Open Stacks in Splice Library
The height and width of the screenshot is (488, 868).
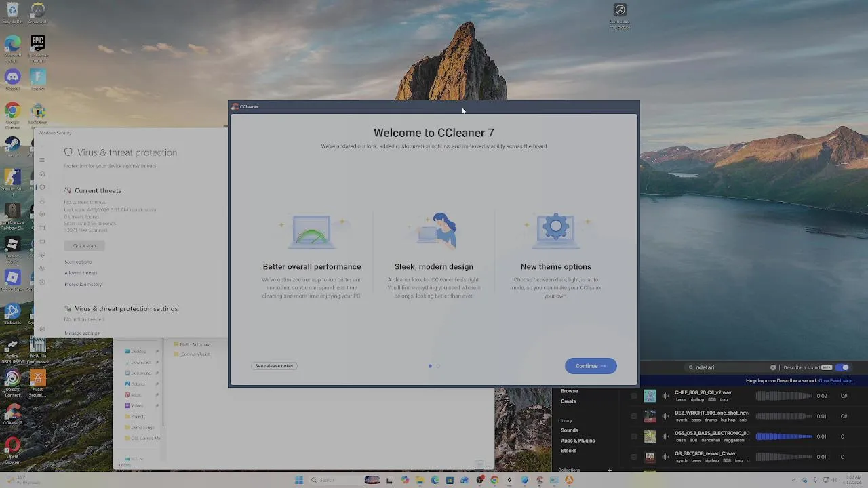tap(568, 451)
